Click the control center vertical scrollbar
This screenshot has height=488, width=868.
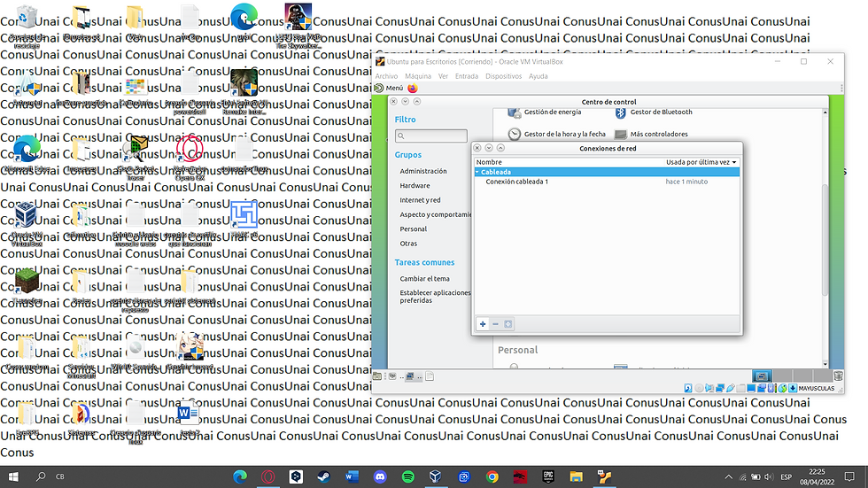point(825,238)
